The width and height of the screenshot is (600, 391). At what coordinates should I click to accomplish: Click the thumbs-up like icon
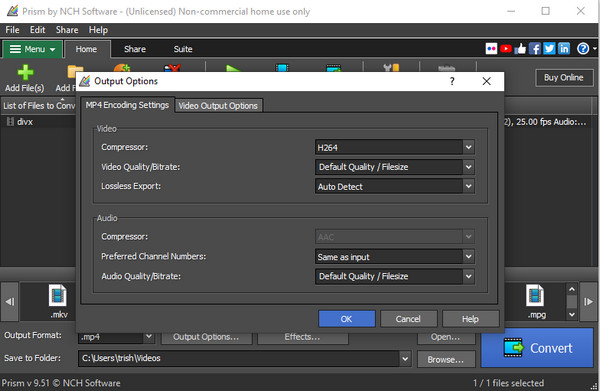pyautogui.click(x=520, y=49)
